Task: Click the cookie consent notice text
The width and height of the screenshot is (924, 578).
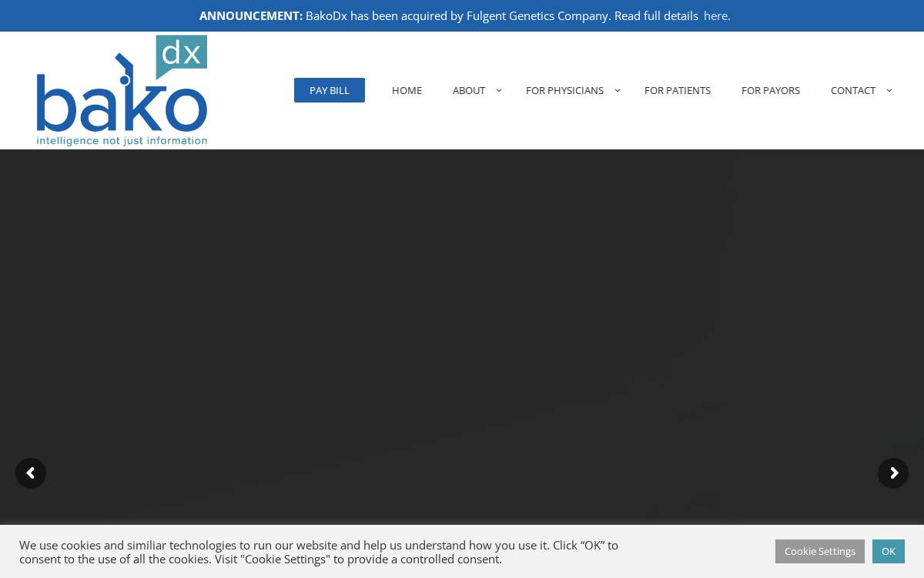Action: click(319, 552)
